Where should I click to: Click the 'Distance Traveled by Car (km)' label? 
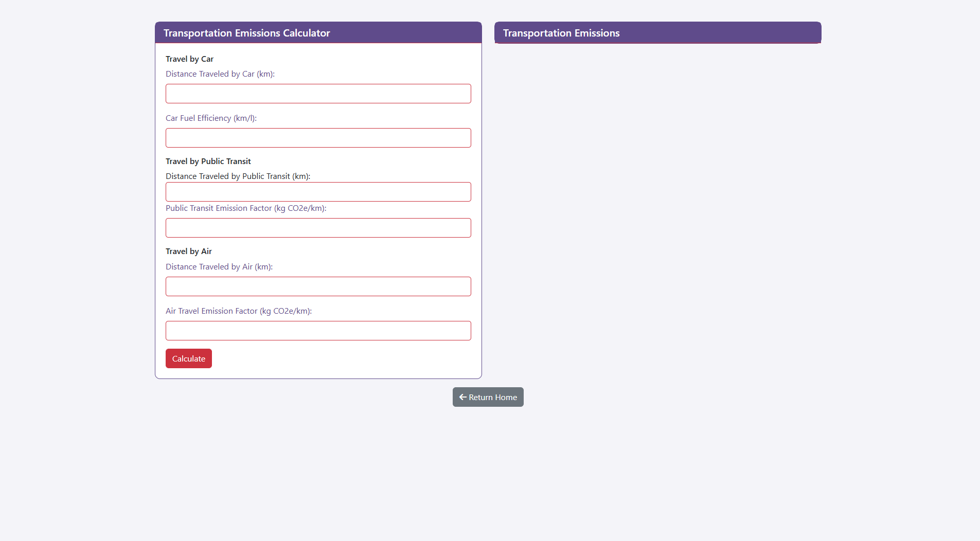pyautogui.click(x=220, y=74)
